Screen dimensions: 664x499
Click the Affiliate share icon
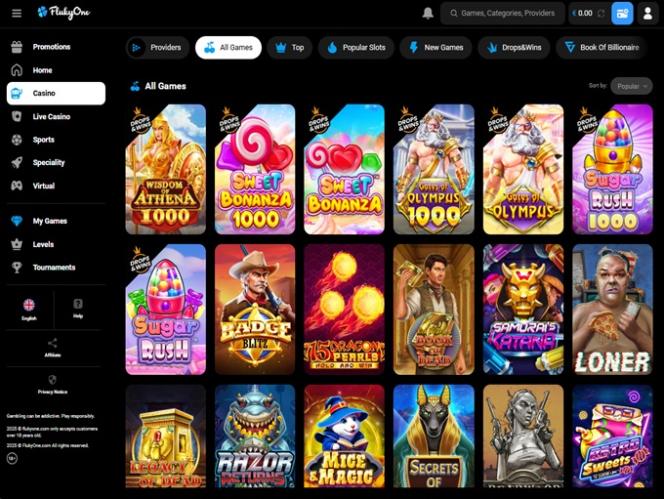53,343
